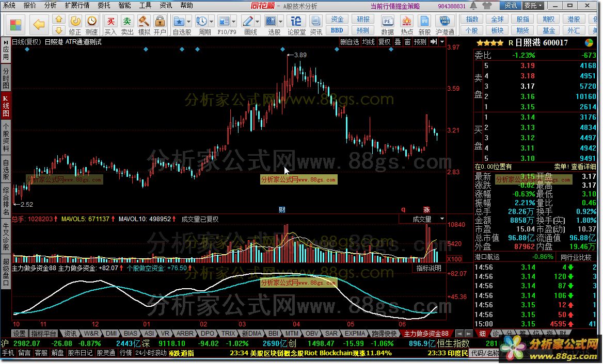Expand the 应用 sidebar panel

point(6,51)
